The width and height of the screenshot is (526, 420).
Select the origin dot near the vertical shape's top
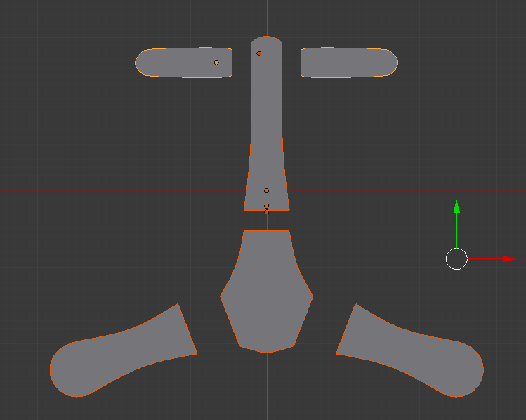click(258, 53)
